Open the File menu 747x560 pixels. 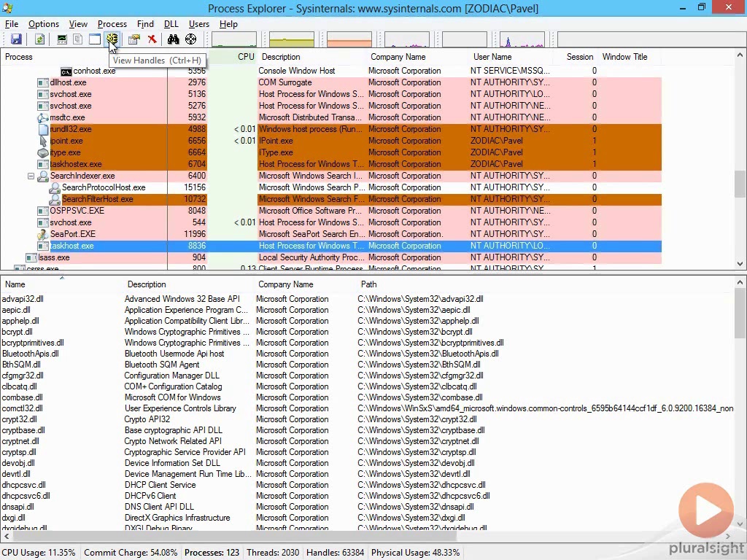12,24
